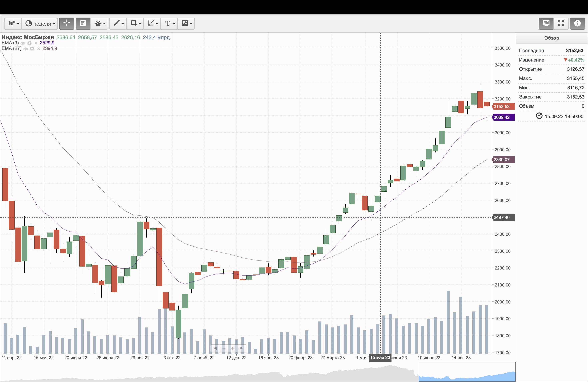Click the EMA (27) value 2394,9

click(x=50, y=48)
